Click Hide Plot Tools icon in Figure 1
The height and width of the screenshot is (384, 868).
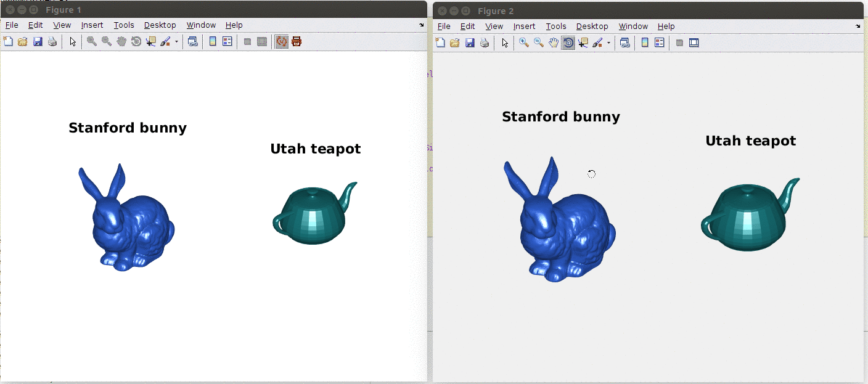[247, 42]
